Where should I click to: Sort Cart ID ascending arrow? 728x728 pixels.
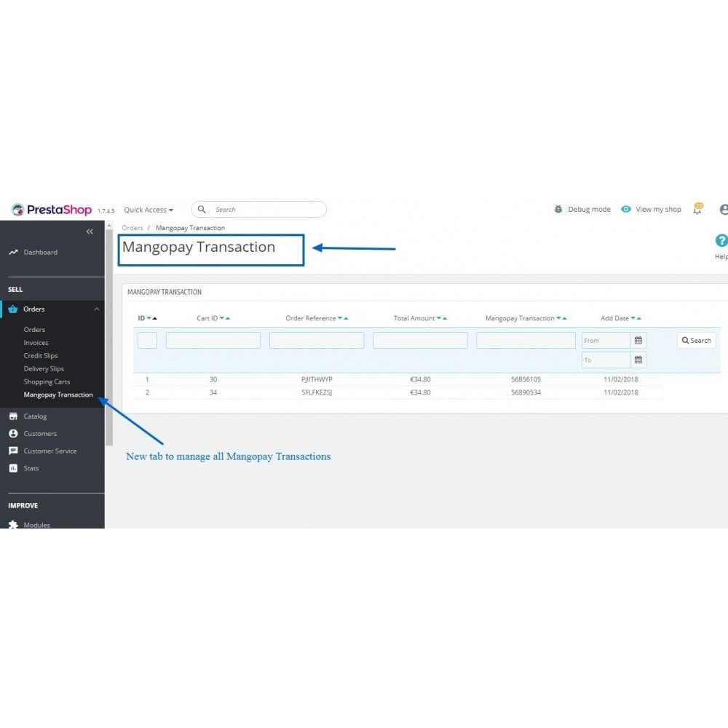pos(227,319)
